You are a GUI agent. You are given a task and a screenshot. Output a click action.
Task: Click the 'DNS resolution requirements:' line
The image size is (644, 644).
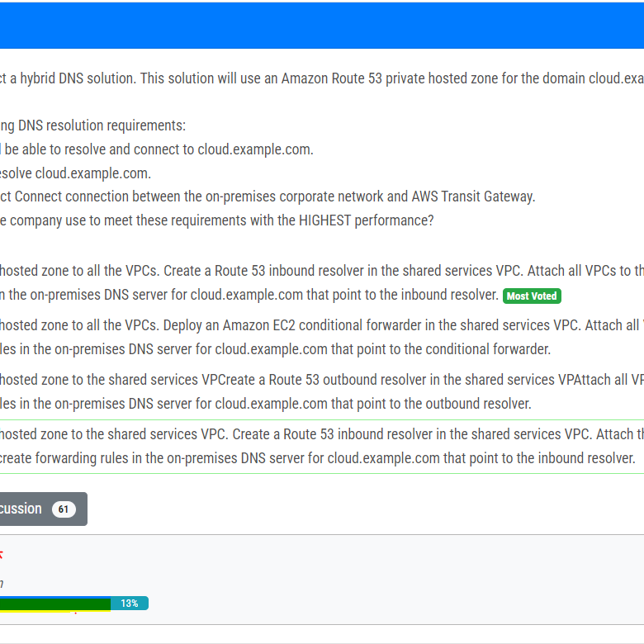92,125
